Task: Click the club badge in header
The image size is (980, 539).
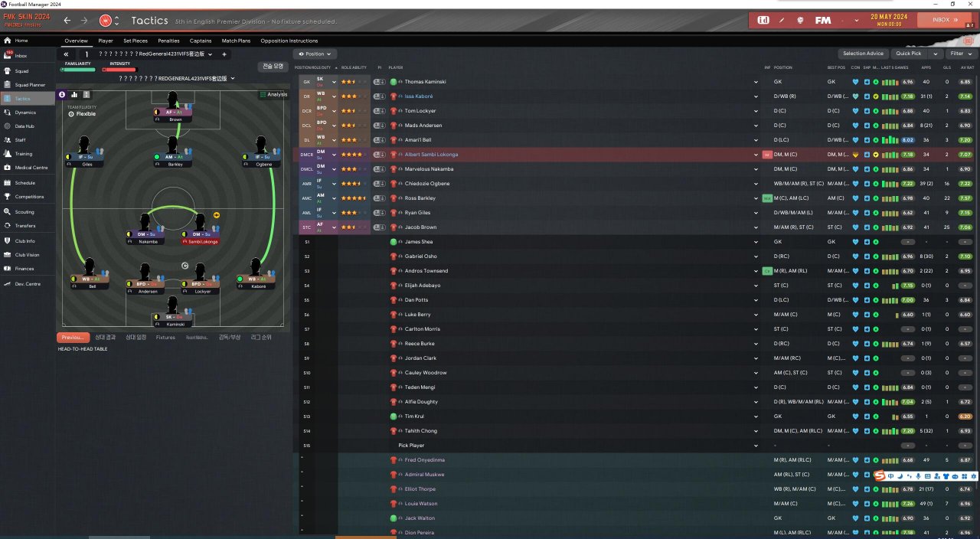Action: coord(106,21)
